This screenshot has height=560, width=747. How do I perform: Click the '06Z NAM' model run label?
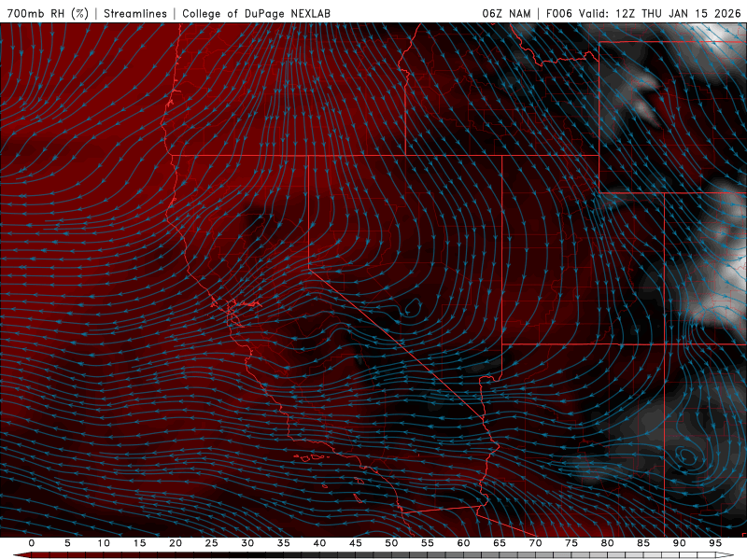506,13
